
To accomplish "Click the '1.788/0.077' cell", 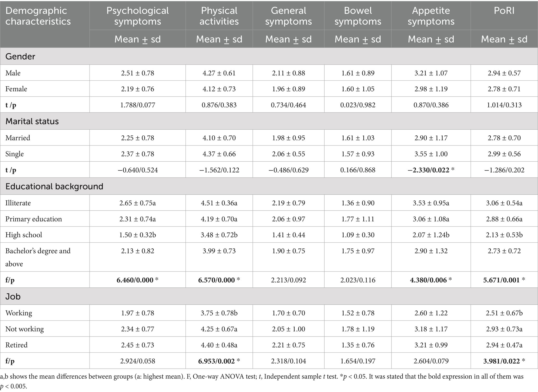I will tap(137, 105).
